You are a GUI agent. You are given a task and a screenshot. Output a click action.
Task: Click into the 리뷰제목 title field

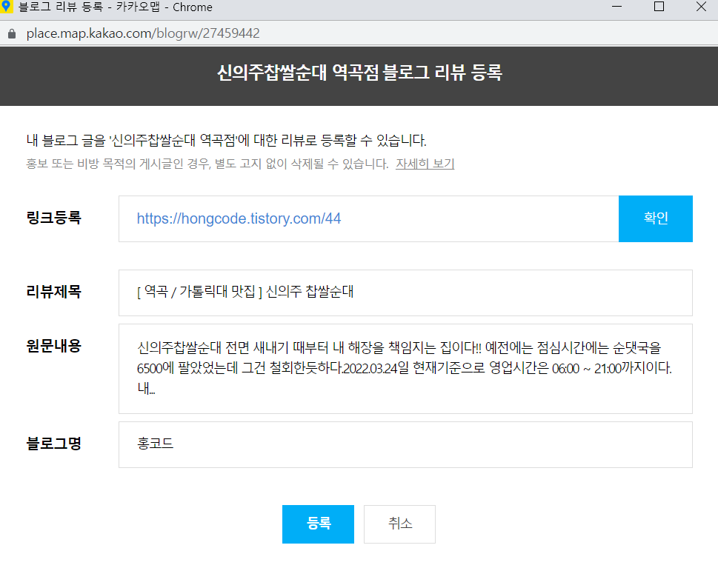405,293
